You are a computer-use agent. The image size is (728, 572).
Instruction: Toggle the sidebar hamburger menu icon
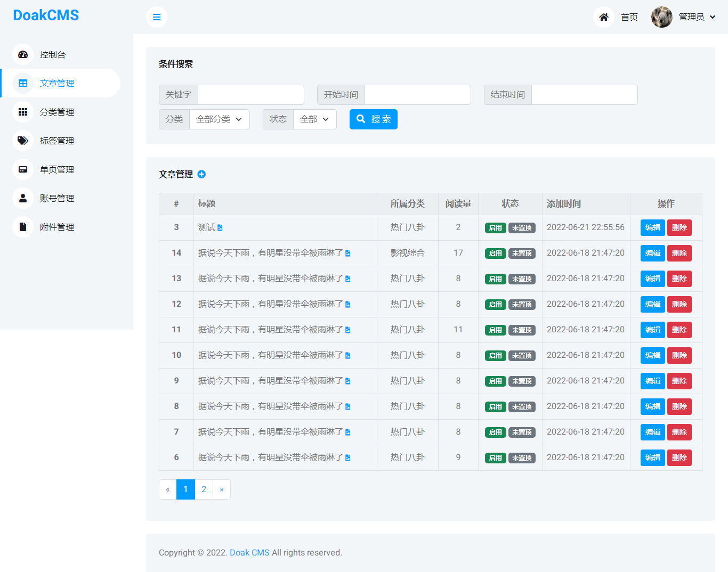(x=157, y=17)
